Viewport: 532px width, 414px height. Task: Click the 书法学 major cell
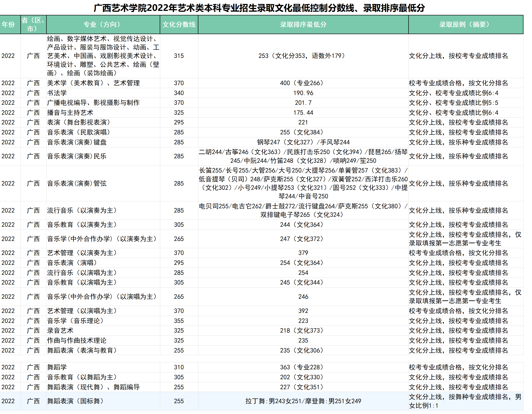103,93
